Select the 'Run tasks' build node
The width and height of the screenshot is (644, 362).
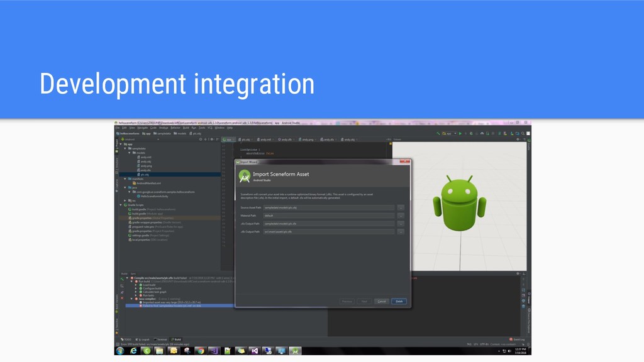pos(147,295)
